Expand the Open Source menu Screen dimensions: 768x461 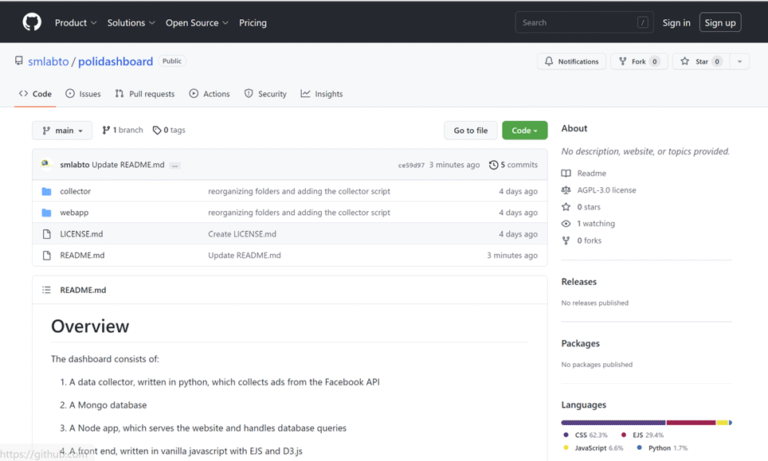click(x=197, y=23)
